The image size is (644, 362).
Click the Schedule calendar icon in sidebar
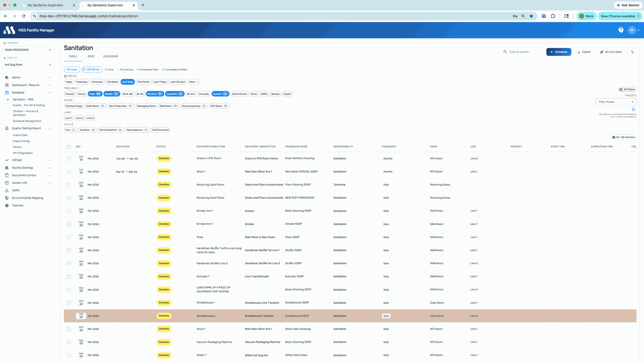(x=7, y=93)
